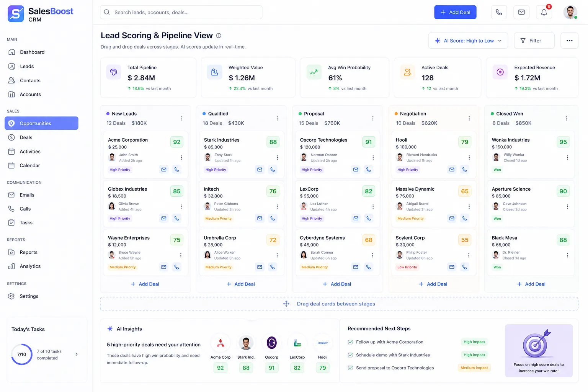Open the Negotiation column options menu
The width and height of the screenshot is (588, 392).
point(469,118)
